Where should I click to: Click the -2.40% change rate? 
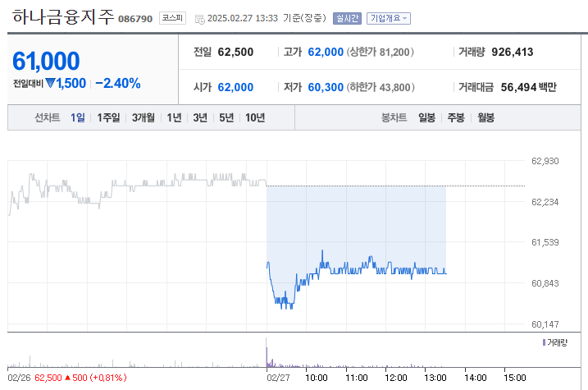tap(118, 83)
